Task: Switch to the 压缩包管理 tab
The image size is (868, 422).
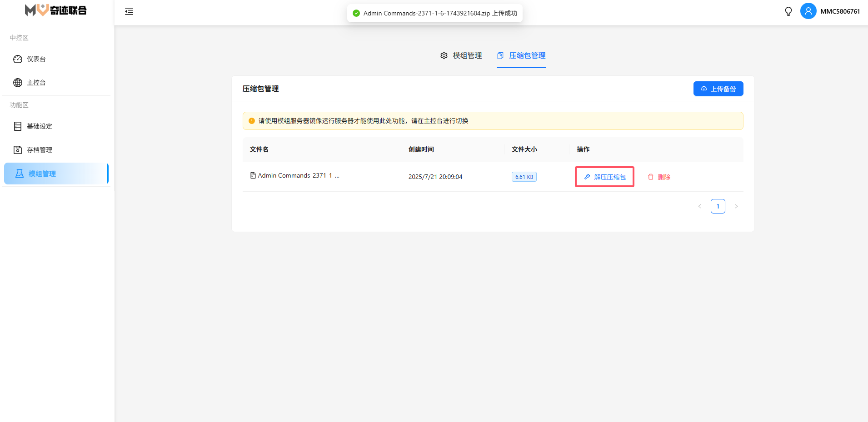Action: (521, 55)
